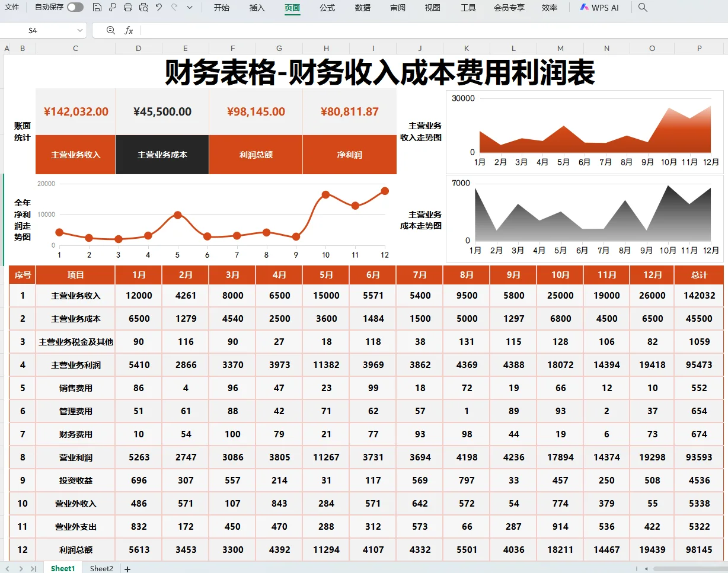This screenshot has height=573, width=728.
Task: Click the 总计 table header cell
Action: [700, 275]
